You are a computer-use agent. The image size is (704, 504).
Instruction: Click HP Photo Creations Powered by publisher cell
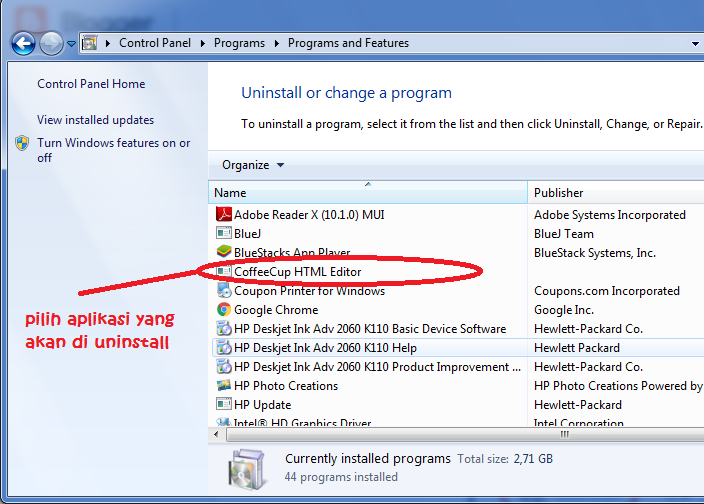[618, 386]
